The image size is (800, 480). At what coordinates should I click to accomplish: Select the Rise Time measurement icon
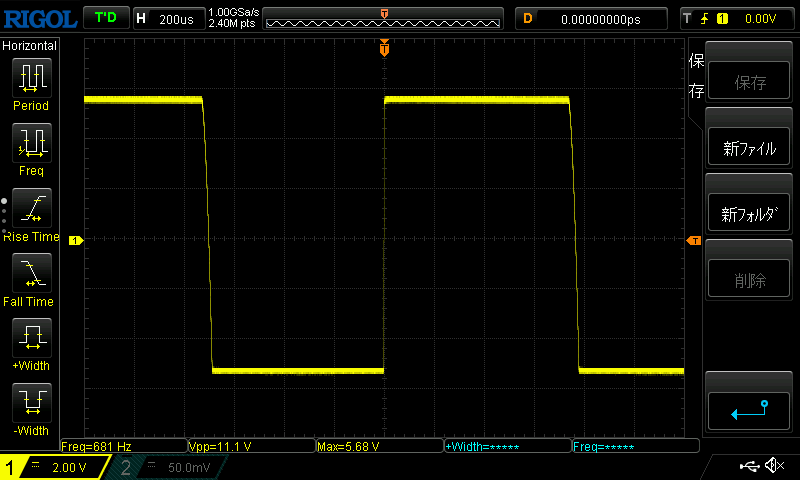pos(32,208)
